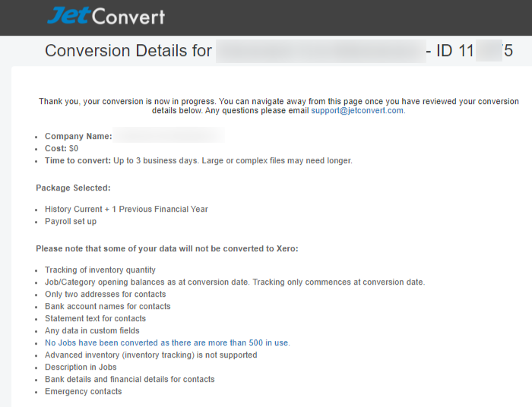Click the 'Emergency contacts' item
The width and height of the screenshot is (532, 407).
click(x=83, y=391)
